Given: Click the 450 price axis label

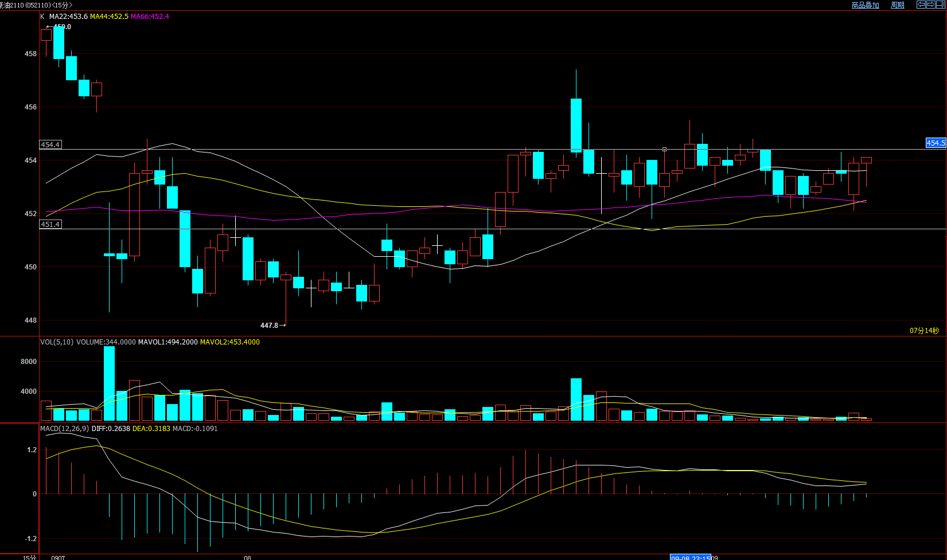Looking at the screenshot, I should tap(30, 267).
